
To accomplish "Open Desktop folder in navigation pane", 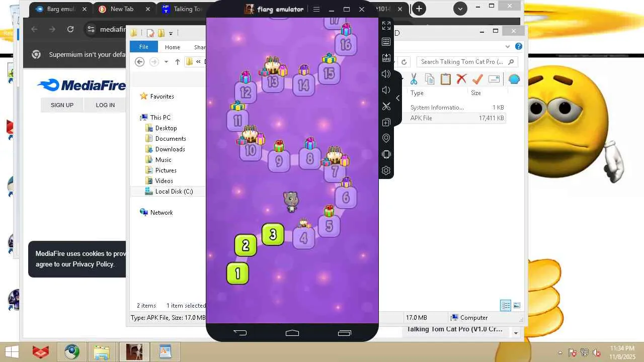I will click(x=166, y=128).
